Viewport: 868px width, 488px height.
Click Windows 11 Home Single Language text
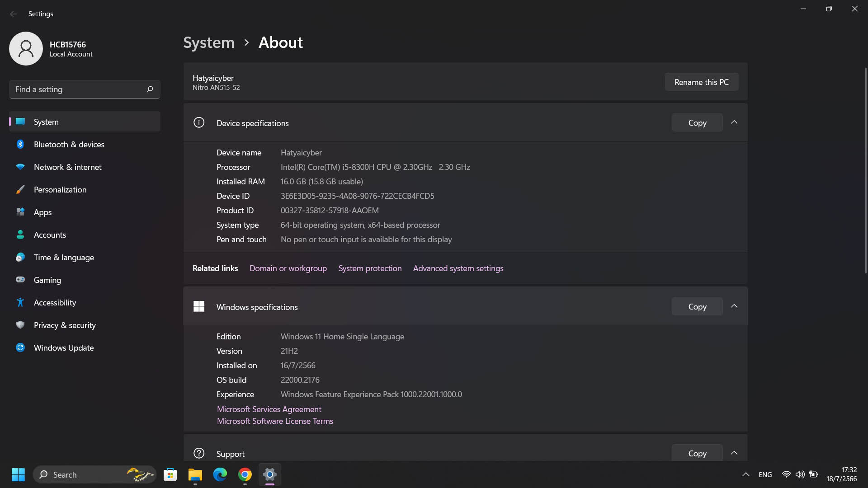[342, 336]
